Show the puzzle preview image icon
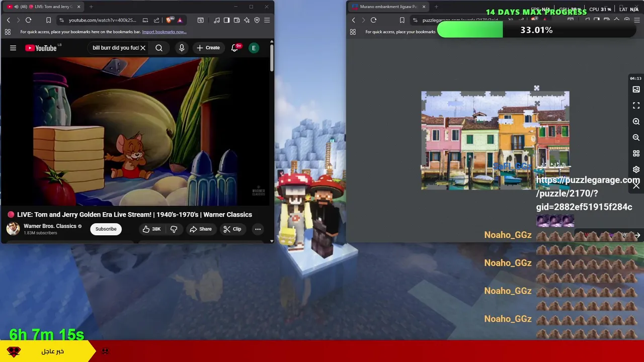644x362 pixels. pyautogui.click(x=636, y=89)
